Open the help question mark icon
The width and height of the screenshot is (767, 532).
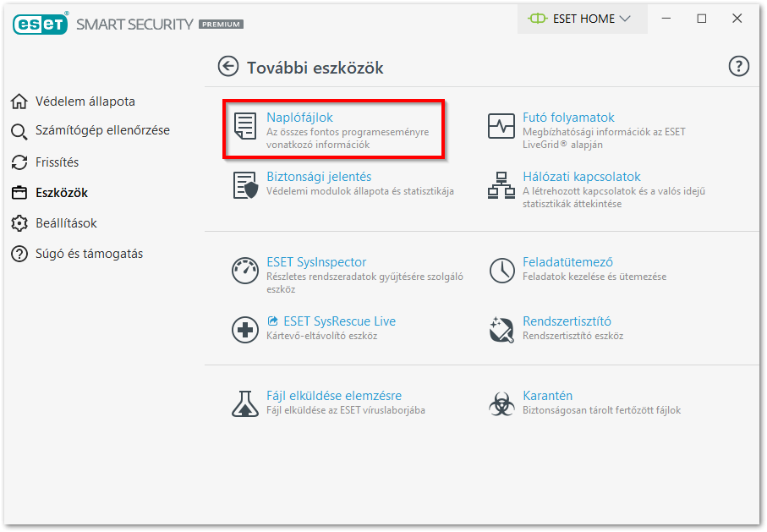point(738,66)
